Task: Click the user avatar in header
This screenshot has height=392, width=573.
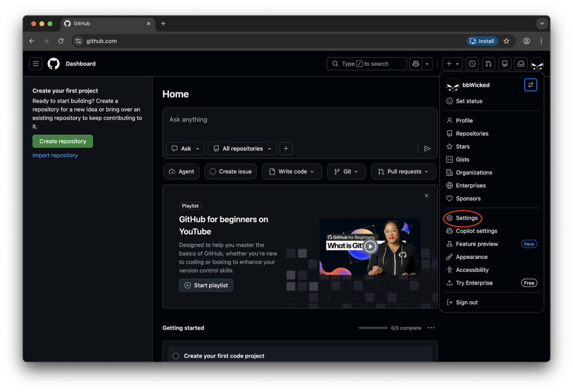Action: 537,64
